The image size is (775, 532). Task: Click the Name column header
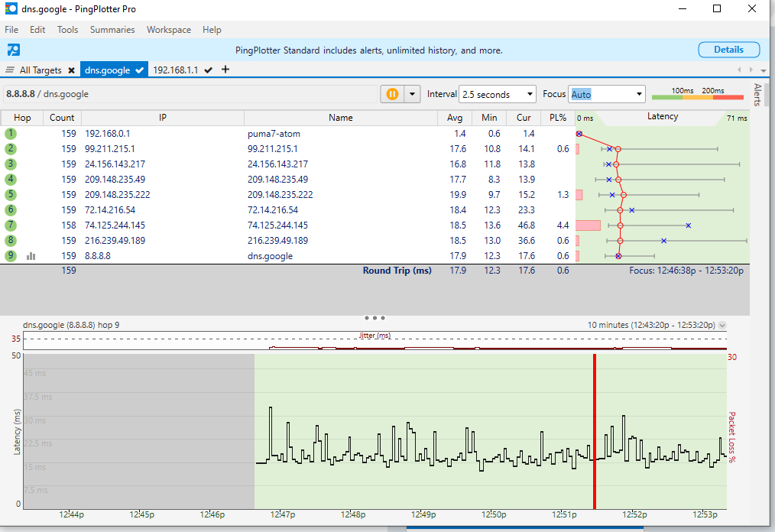click(x=341, y=118)
